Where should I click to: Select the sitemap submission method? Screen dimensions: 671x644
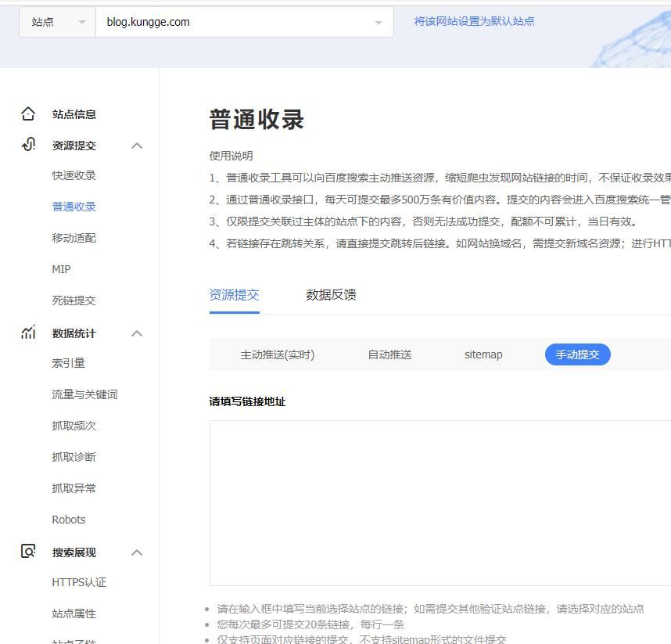click(x=483, y=354)
